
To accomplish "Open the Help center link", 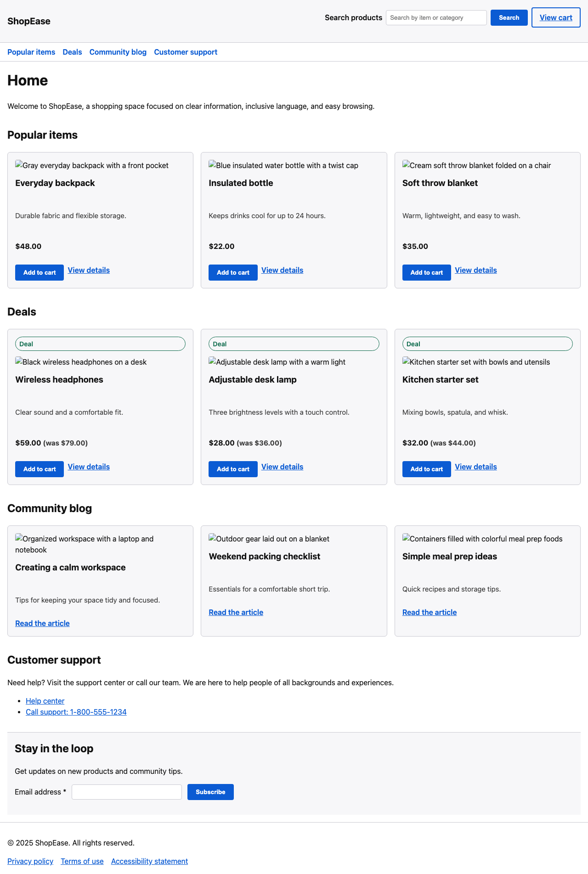I will click(x=45, y=701).
